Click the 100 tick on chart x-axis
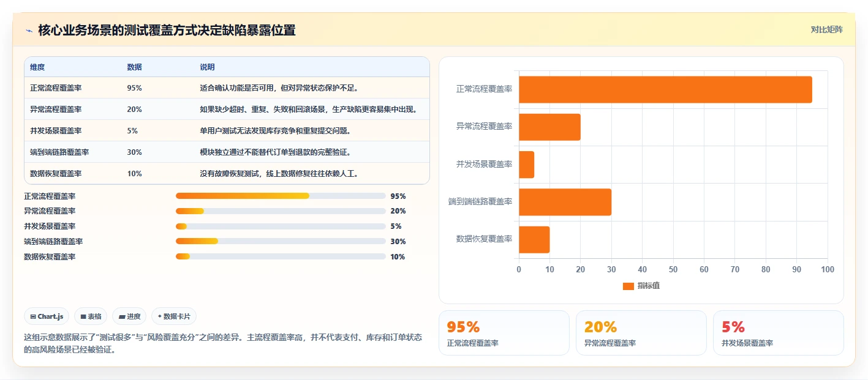The height and width of the screenshot is (380, 868). [828, 270]
